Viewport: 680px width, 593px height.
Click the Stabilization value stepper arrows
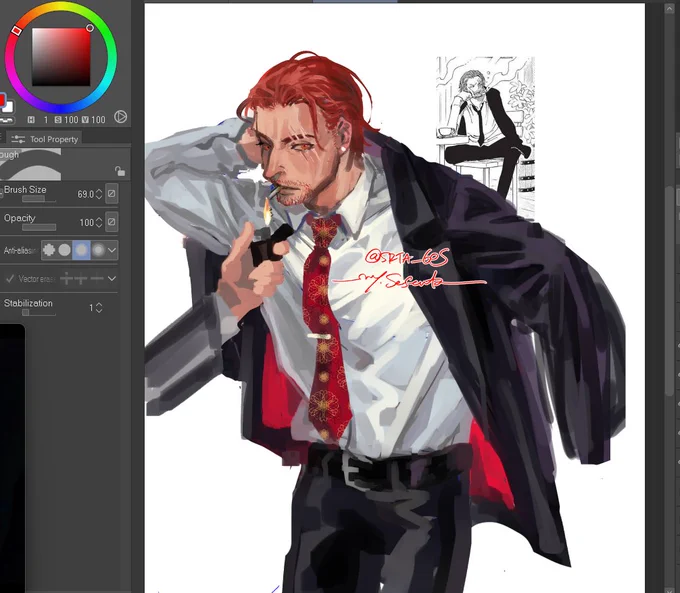(x=99, y=308)
